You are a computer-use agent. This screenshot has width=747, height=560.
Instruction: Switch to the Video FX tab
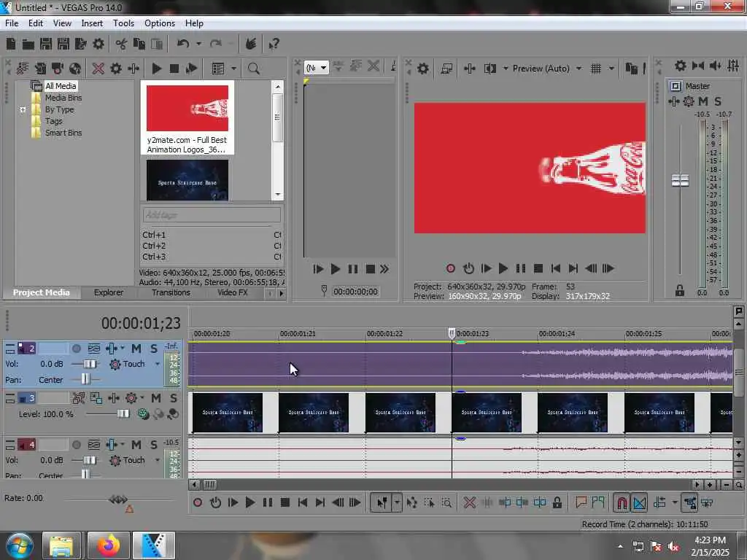[x=233, y=292]
